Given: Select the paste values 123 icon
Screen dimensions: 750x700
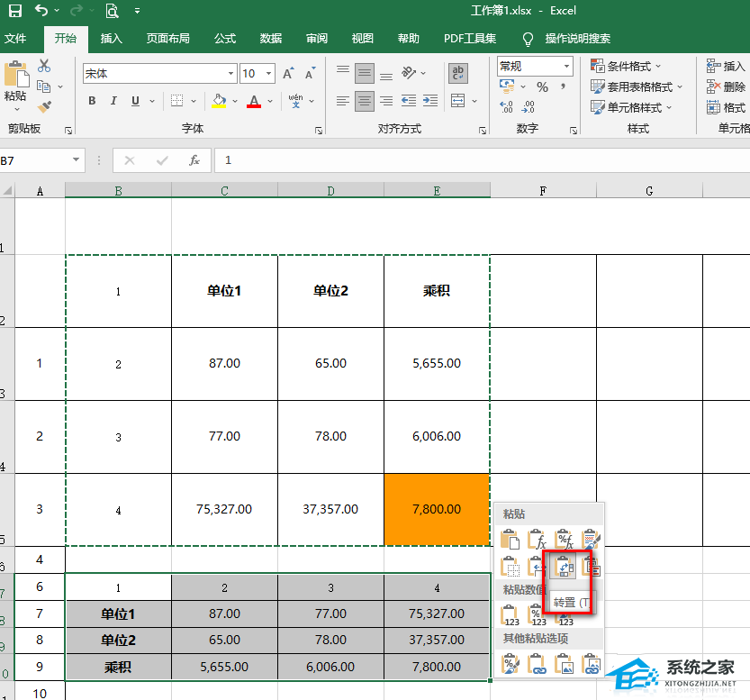Looking at the screenshot, I should click(511, 616).
